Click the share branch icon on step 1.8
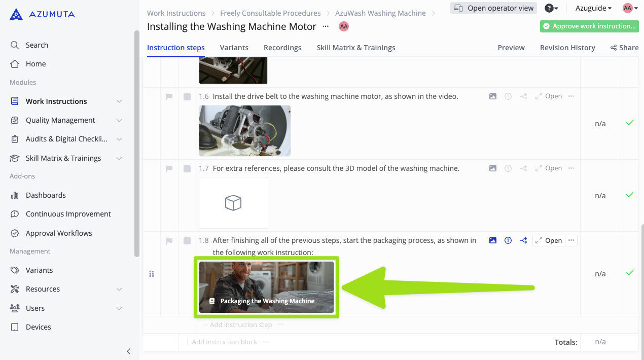This screenshot has width=644, height=360. coord(523,240)
